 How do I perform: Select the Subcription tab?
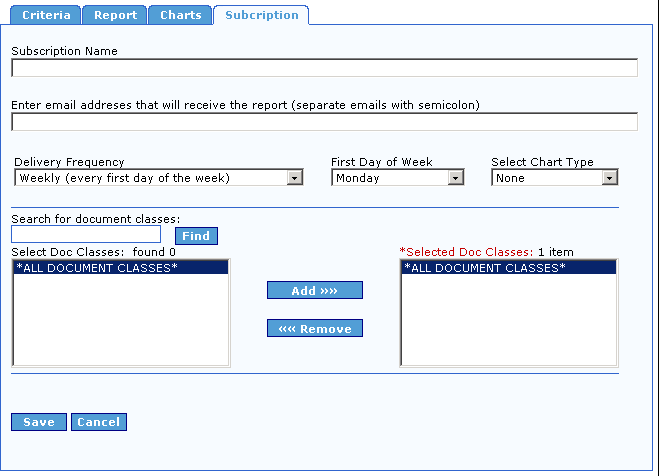261,15
